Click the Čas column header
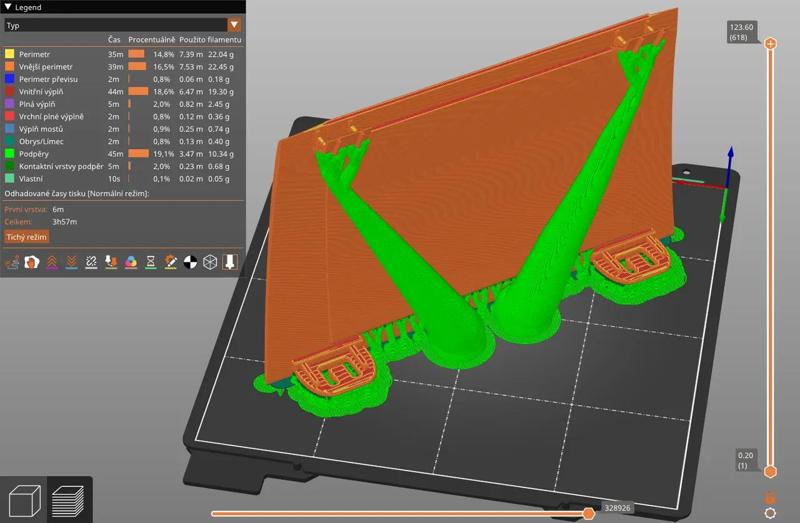Image resolution: width=800 pixels, height=523 pixels. tap(114, 39)
